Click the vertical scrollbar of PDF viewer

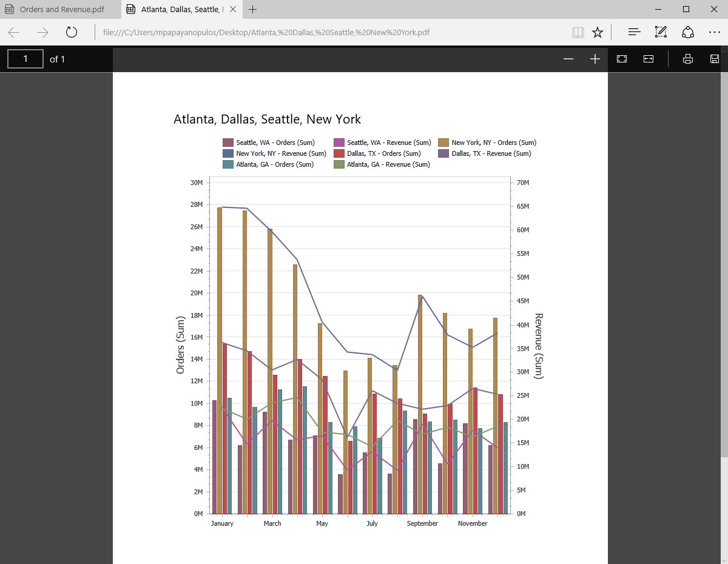(724, 264)
